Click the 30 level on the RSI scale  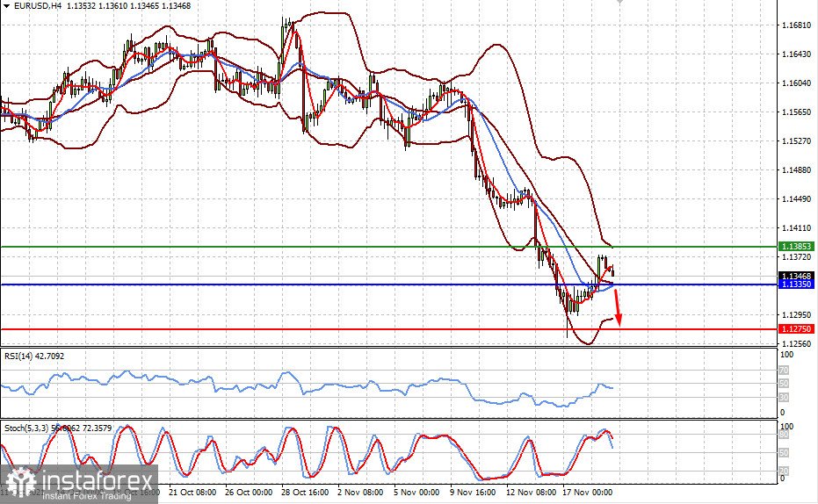coord(783,398)
